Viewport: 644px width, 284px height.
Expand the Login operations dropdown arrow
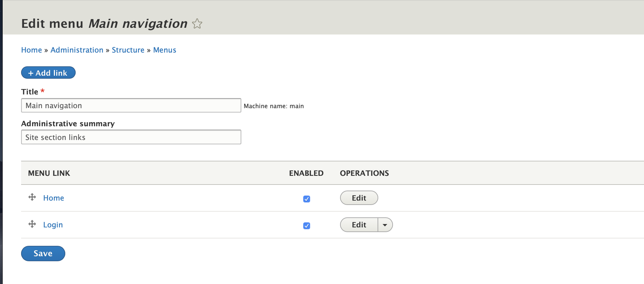[x=385, y=225]
